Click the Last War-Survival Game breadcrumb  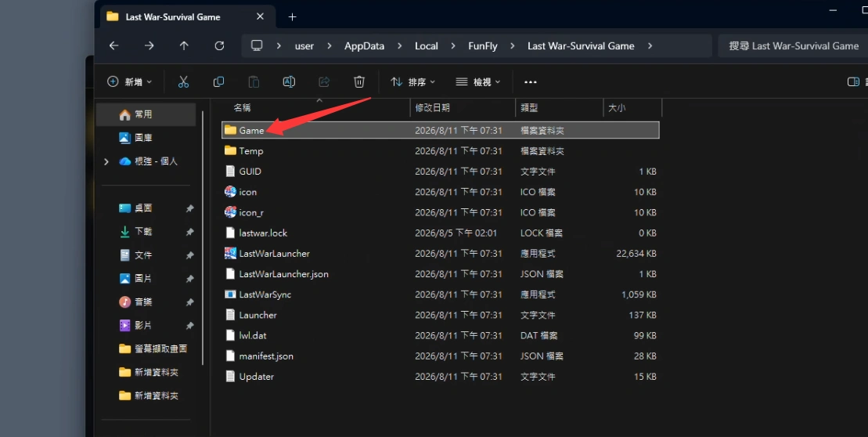point(581,46)
